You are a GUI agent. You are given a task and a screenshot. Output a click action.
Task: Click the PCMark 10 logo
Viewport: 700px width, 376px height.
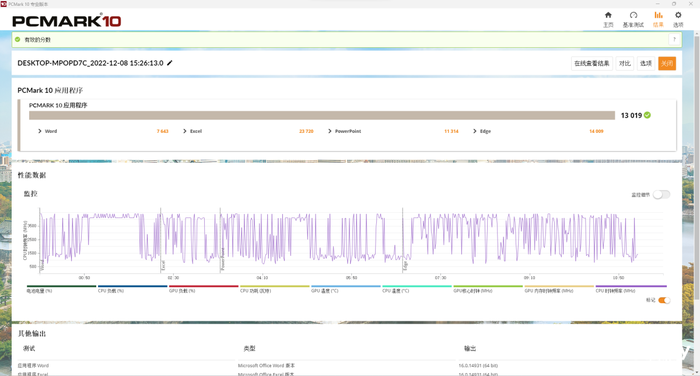click(67, 21)
